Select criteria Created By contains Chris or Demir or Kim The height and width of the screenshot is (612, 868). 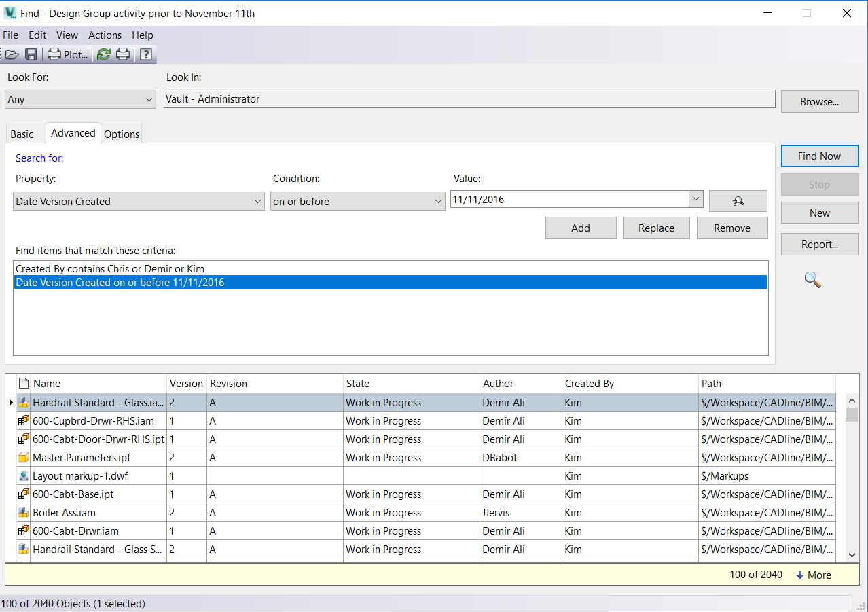391,268
